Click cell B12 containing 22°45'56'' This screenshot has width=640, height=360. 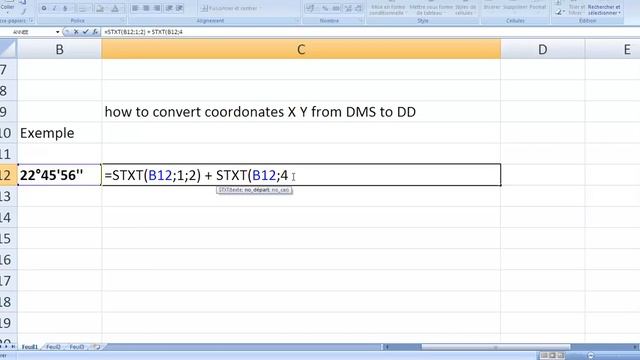click(x=60, y=175)
